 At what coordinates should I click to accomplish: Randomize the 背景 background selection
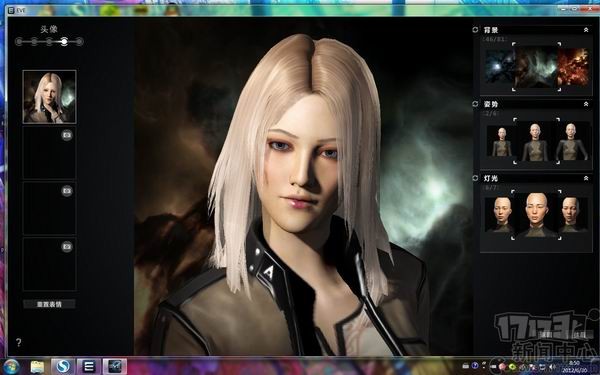click(475, 30)
